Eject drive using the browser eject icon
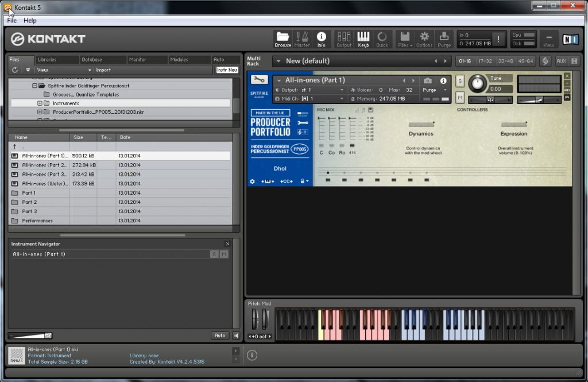Screen dimensions: 588x382 coord(28,70)
